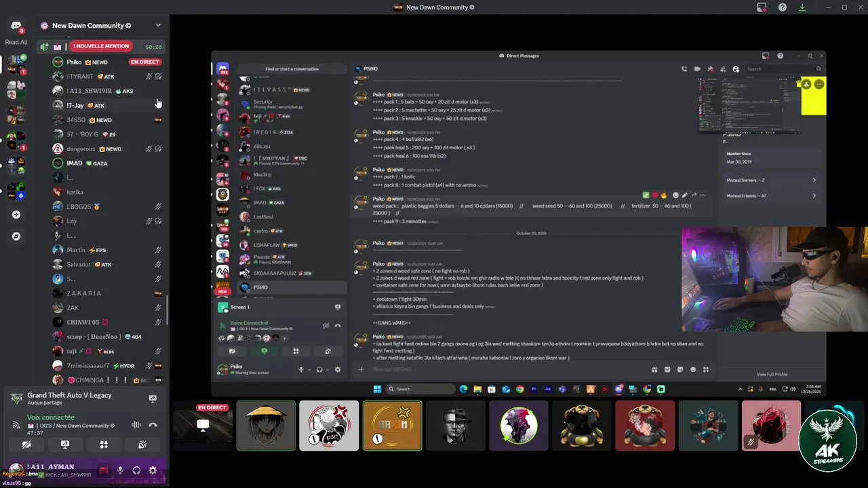The width and height of the screenshot is (868, 488).
Task: Open help icon in outer title bar
Action: 783,7
